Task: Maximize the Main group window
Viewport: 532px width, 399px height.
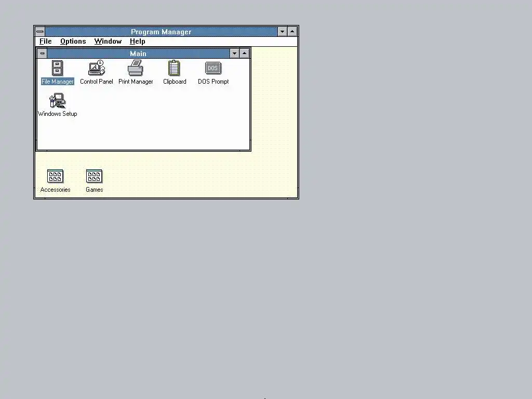Action: [245, 54]
